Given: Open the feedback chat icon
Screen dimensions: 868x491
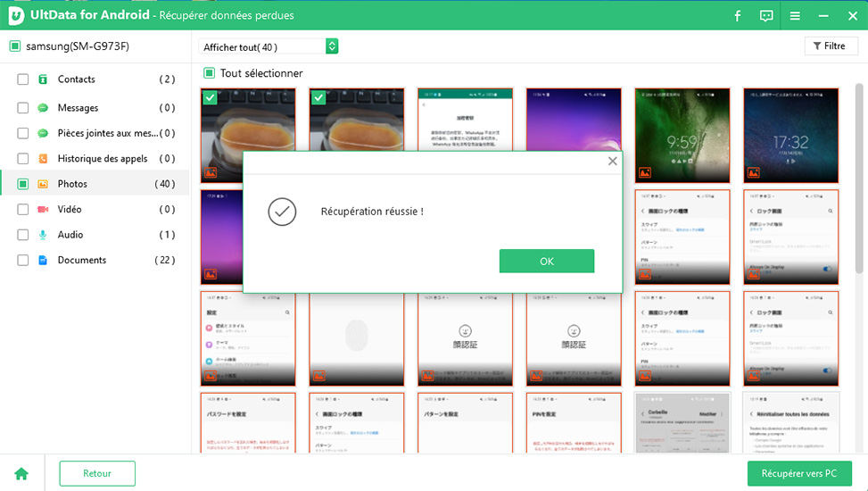Looking at the screenshot, I should [x=766, y=15].
